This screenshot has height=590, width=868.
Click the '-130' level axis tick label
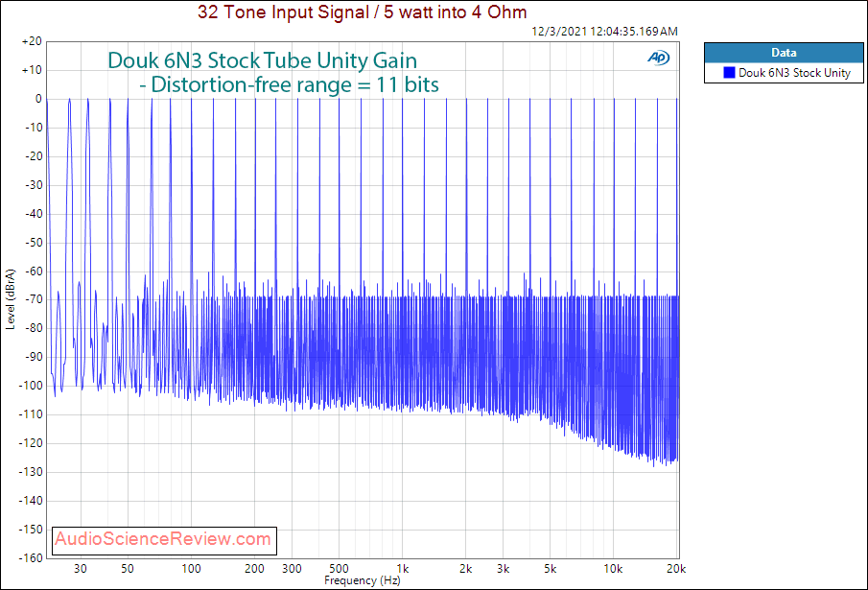(x=31, y=472)
